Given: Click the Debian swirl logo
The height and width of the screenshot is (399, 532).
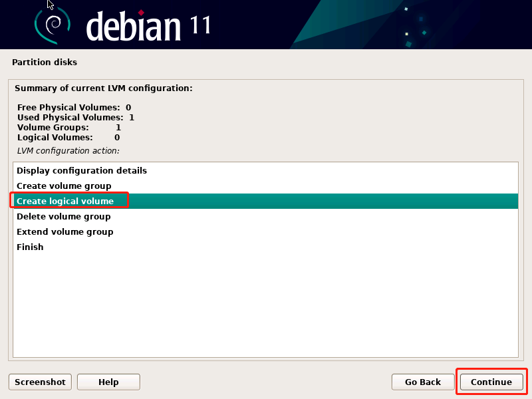Looking at the screenshot, I should (53, 25).
